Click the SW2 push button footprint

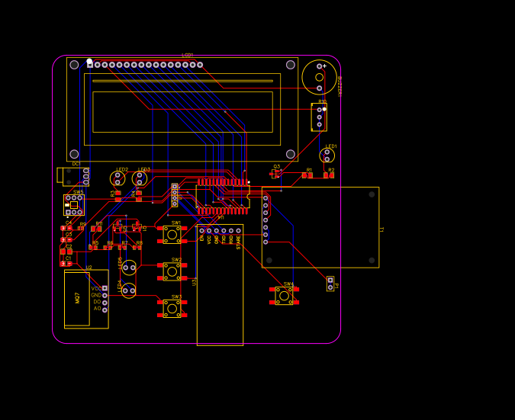pyautogui.click(x=172, y=271)
